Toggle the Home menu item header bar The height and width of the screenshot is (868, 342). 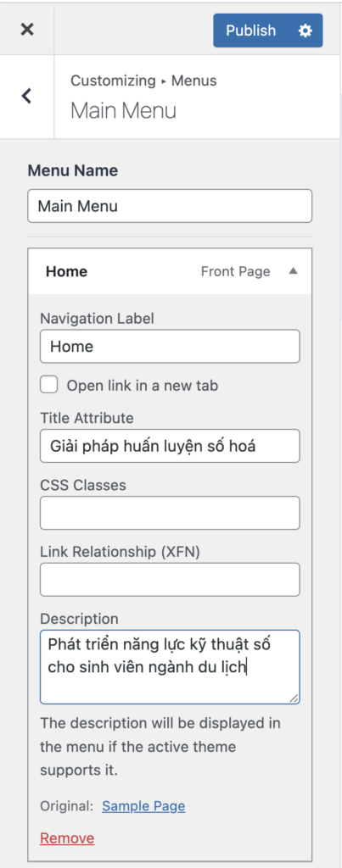[170, 271]
